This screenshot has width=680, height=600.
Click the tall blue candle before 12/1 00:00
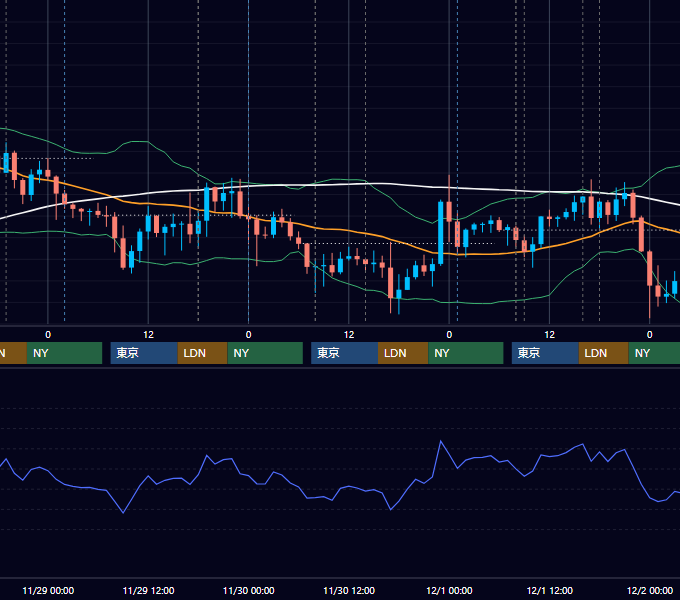pos(441,232)
